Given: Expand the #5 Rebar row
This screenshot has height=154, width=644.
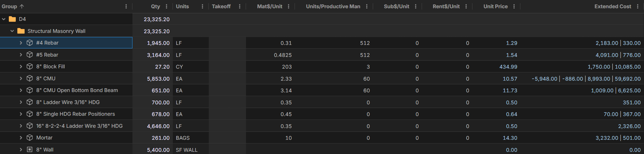Looking at the screenshot, I should pyautogui.click(x=21, y=55).
